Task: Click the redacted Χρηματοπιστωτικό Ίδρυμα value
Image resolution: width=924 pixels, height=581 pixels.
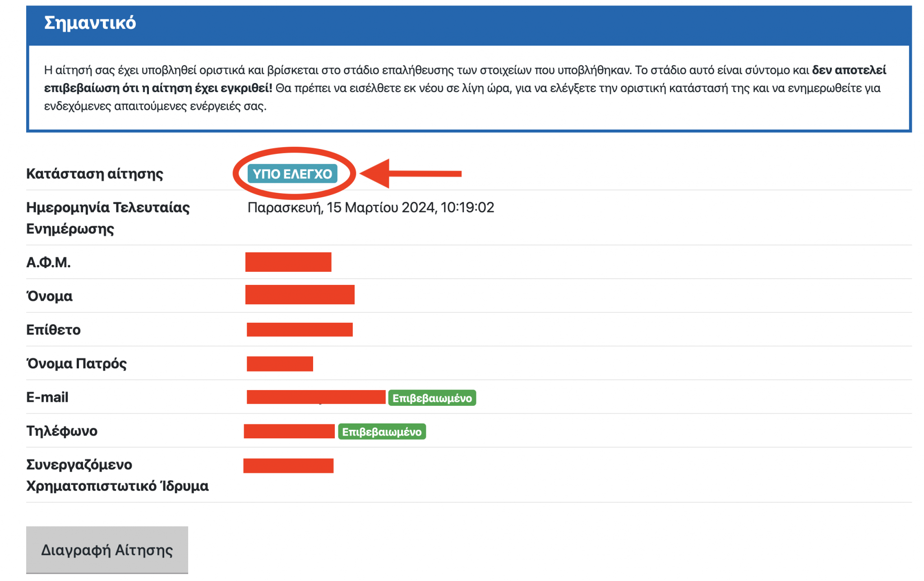Action: [288, 465]
